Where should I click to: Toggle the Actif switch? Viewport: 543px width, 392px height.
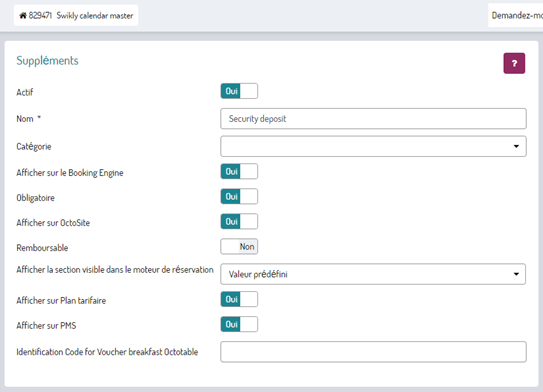tap(239, 91)
